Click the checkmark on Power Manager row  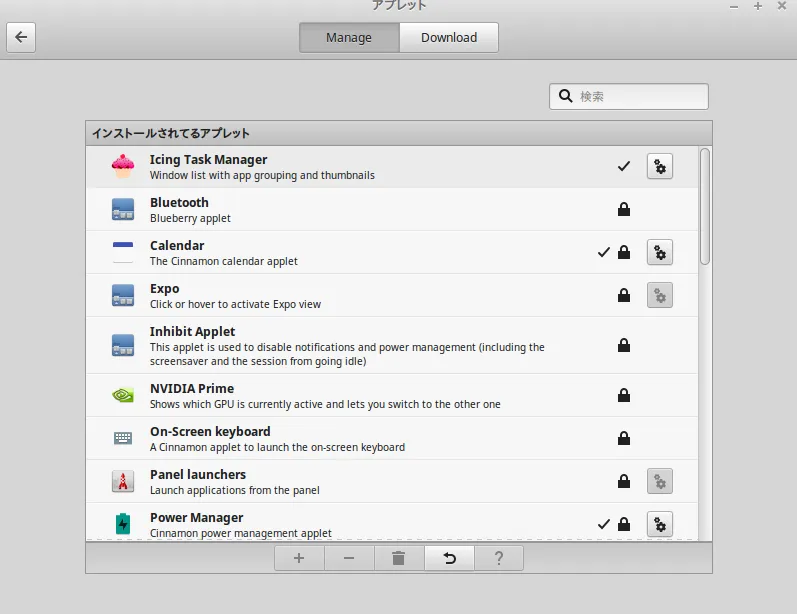603,524
